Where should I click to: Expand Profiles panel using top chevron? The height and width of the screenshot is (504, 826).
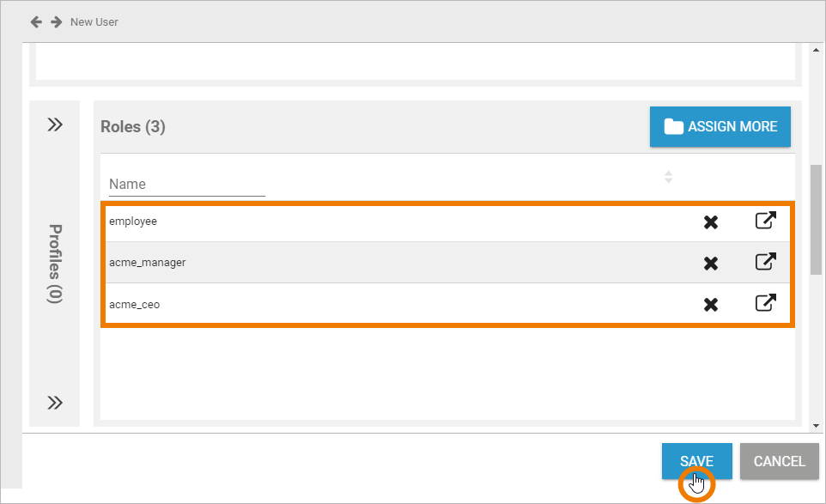click(55, 125)
